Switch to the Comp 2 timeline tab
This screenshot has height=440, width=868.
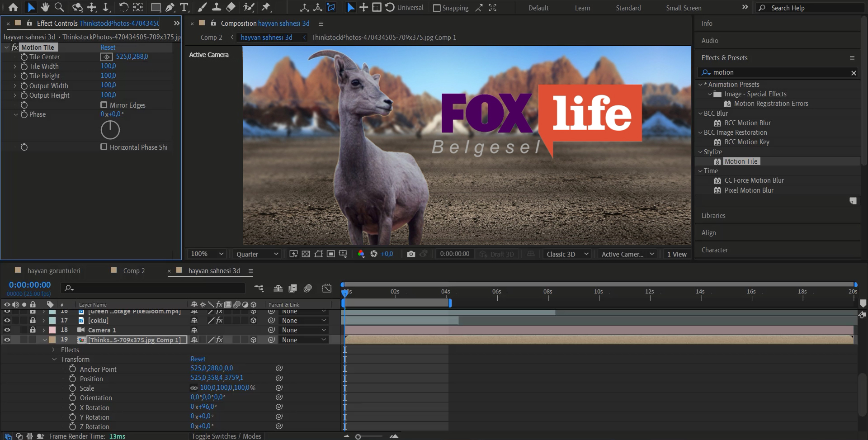[134, 271]
